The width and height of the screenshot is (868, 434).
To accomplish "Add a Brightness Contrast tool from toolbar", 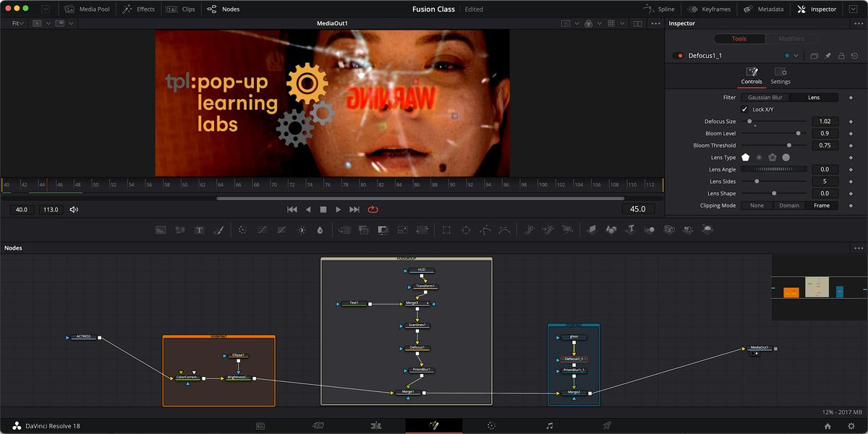I will pyautogui.click(x=302, y=230).
